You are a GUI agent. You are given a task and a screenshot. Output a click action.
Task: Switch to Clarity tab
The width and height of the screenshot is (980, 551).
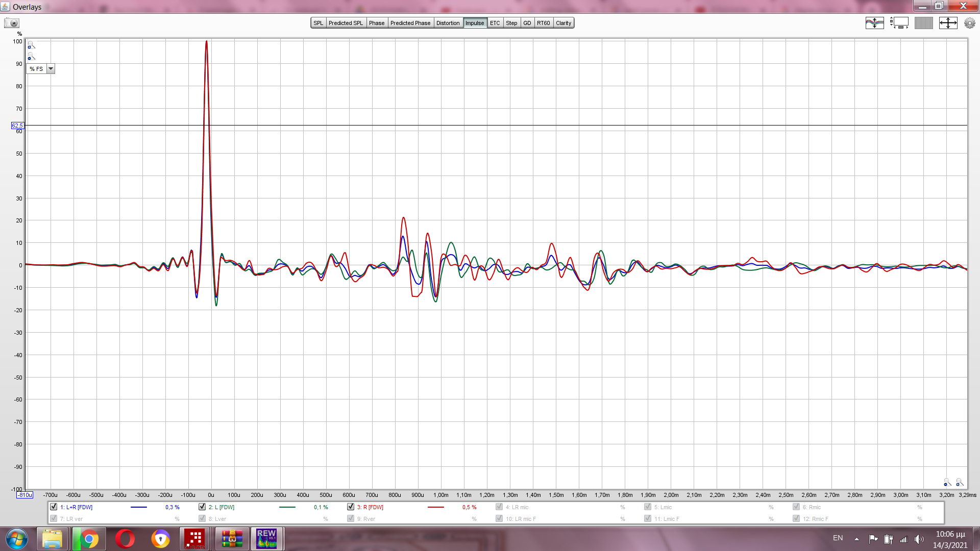(563, 23)
